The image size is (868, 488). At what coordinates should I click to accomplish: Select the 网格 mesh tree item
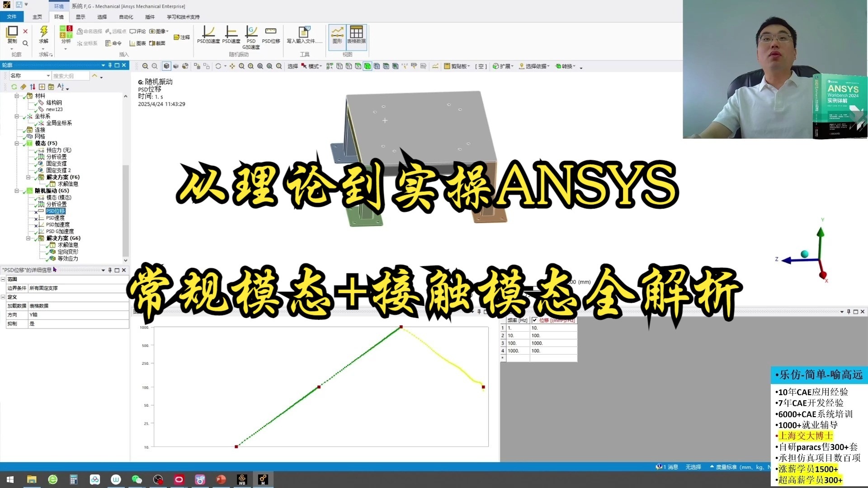tap(40, 136)
